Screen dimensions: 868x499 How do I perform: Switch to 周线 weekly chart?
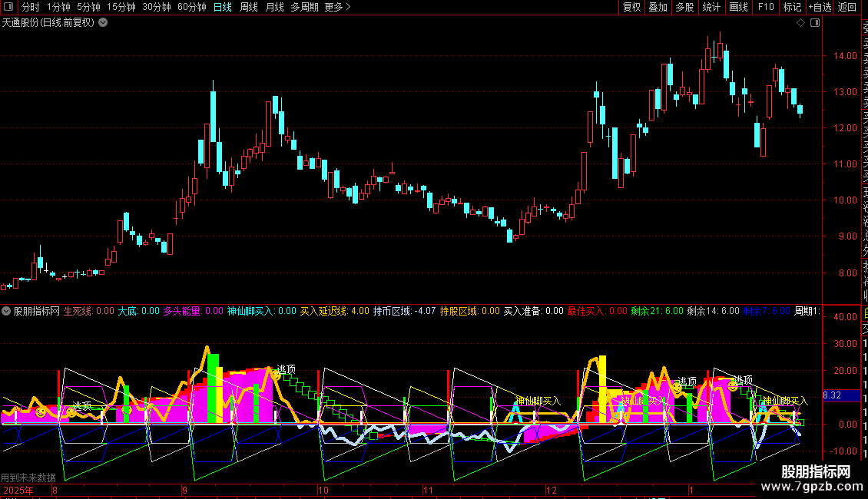[249, 7]
